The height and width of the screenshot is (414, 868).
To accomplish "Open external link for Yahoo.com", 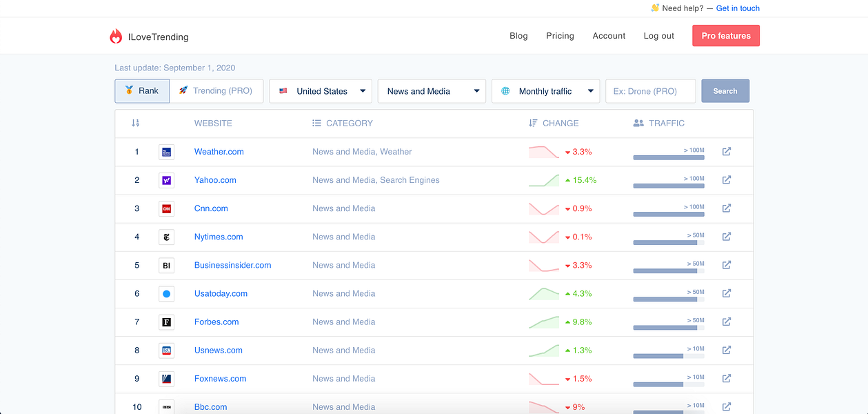I will click(727, 179).
